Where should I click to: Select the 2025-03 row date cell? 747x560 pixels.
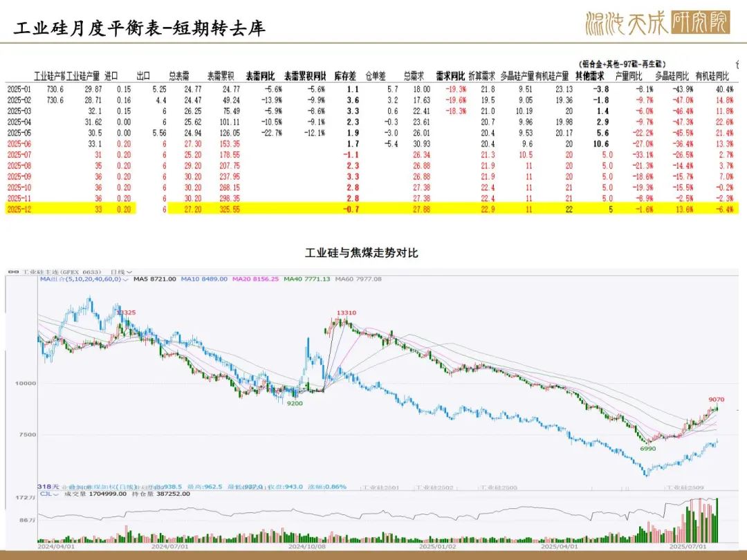[19, 111]
